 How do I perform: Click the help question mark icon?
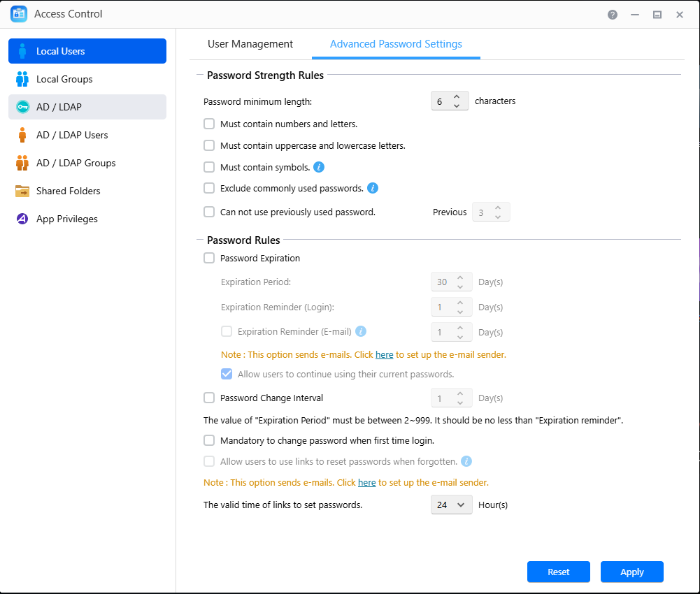point(613,14)
